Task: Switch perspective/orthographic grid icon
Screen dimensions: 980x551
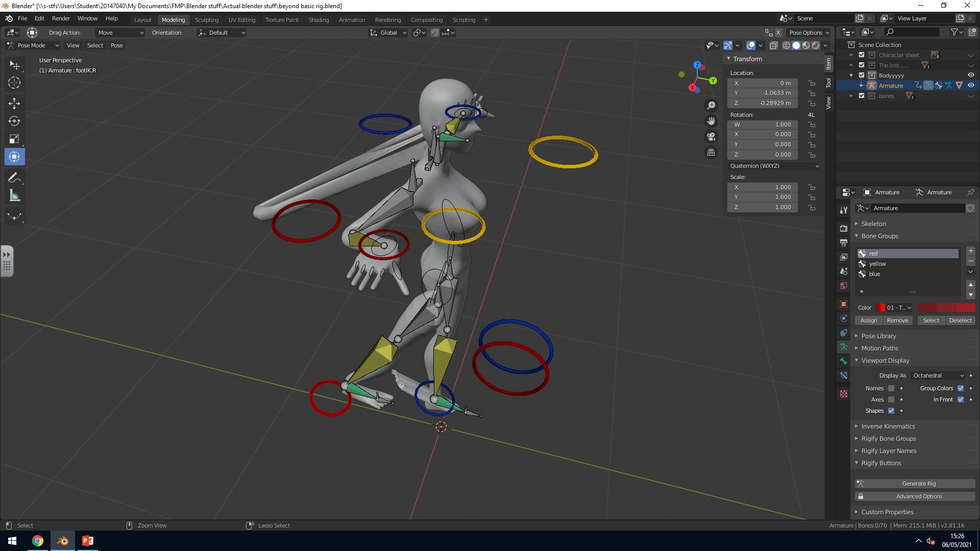Action: pos(711,153)
